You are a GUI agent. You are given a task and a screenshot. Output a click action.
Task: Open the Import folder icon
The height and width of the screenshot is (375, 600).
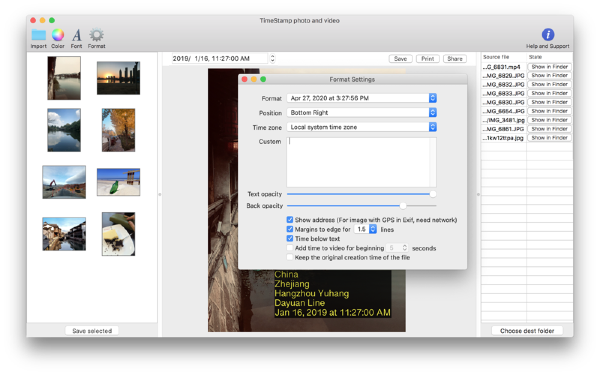39,35
